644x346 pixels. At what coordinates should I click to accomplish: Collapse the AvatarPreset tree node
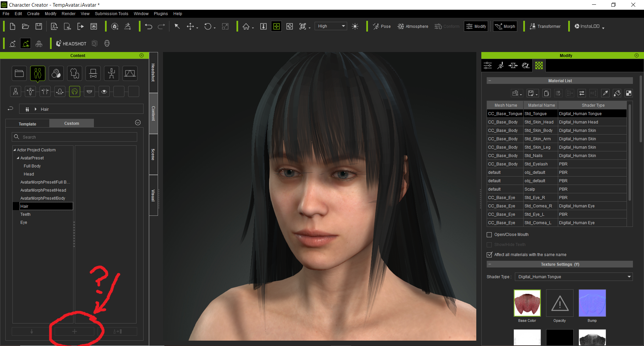pos(18,158)
